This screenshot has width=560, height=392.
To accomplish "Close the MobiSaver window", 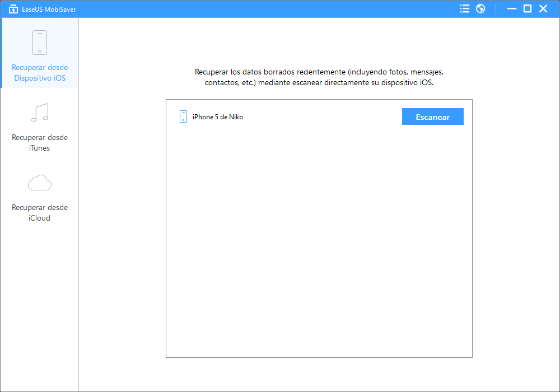I will coord(543,8).
